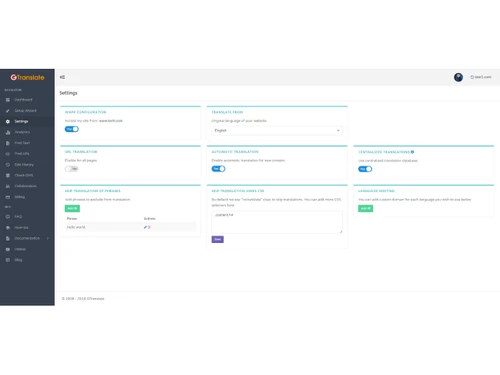Click the Centralized Translations info icon
The width and height of the screenshot is (500, 375).
[412, 152]
